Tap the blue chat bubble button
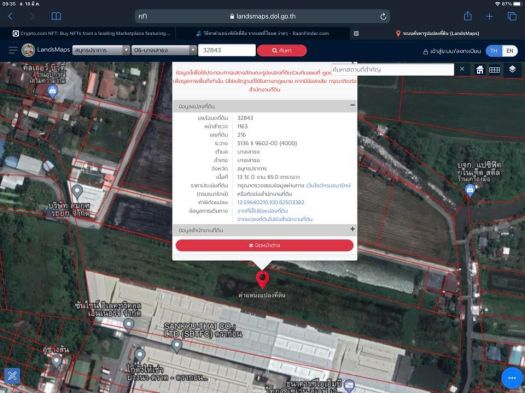The image size is (525, 393). click(x=512, y=378)
